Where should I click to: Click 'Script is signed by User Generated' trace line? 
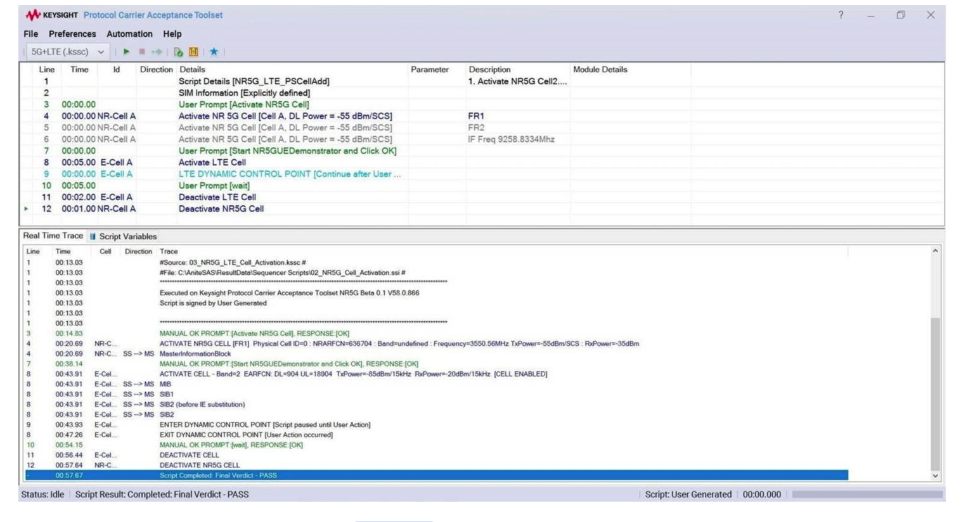(213, 303)
